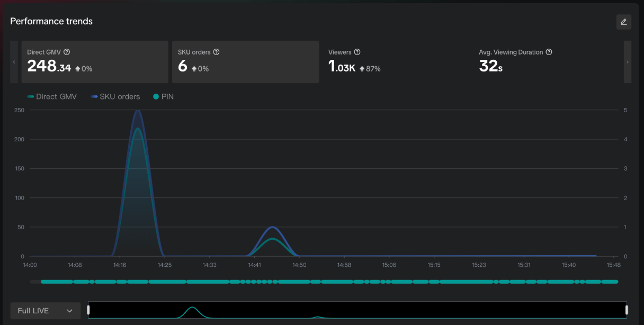644x325 pixels.
Task: Click the large peak in the chart near 14:20
Action: coord(138,112)
